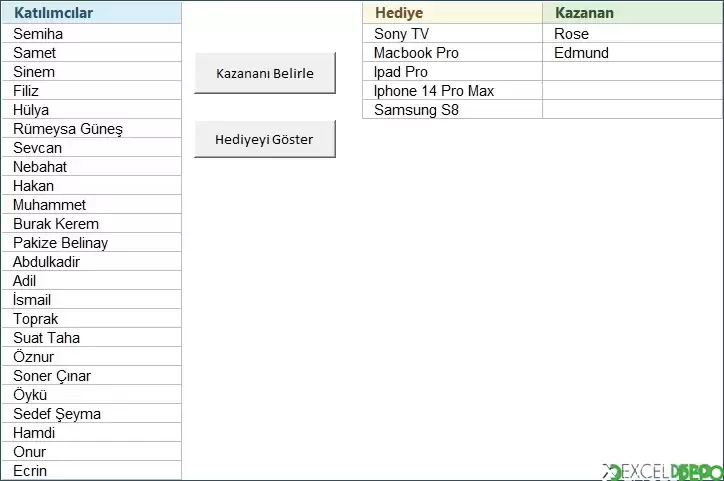
Task: Select the winner cell Rose
Action: point(633,33)
